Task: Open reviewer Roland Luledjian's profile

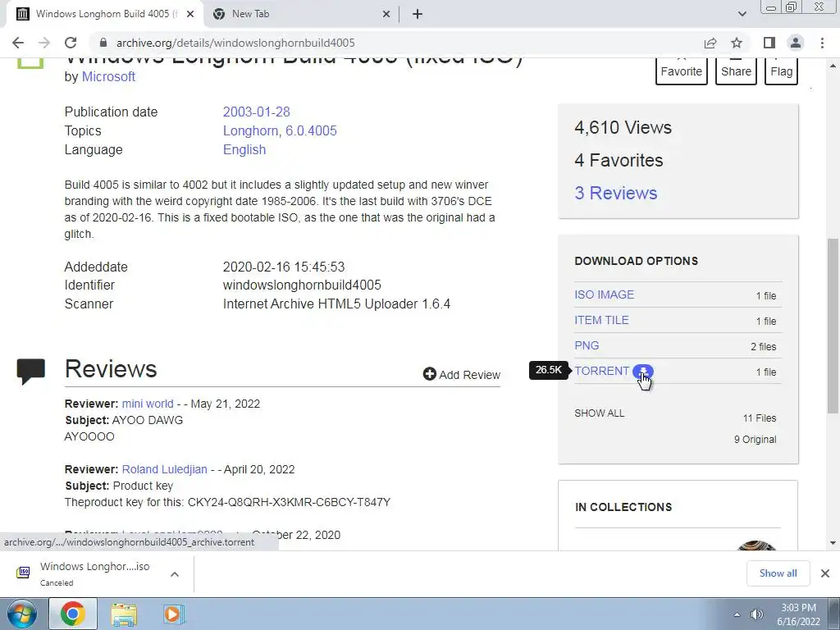Action: 164,469
